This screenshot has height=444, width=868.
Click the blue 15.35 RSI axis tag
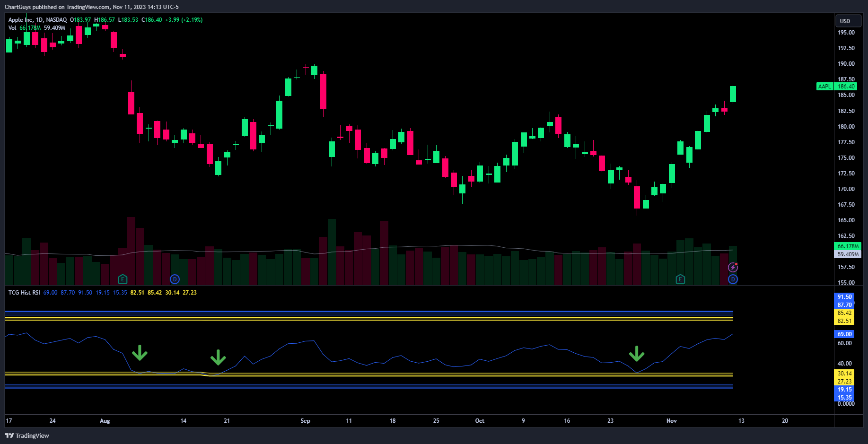pyautogui.click(x=844, y=398)
